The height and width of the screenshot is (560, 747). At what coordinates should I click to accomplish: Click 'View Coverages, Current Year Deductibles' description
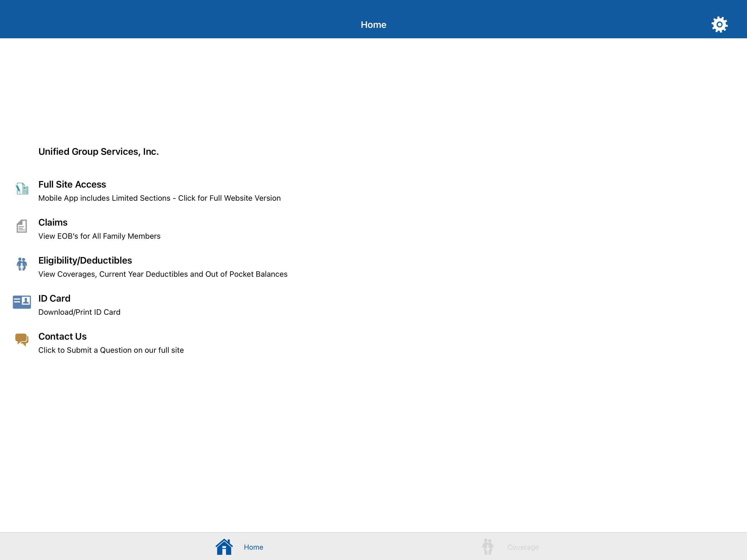coord(163,274)
